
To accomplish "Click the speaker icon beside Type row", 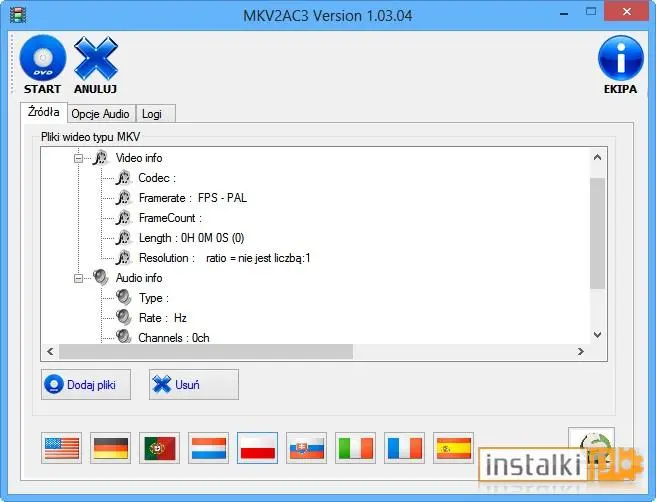I will (x=124, y=298).
